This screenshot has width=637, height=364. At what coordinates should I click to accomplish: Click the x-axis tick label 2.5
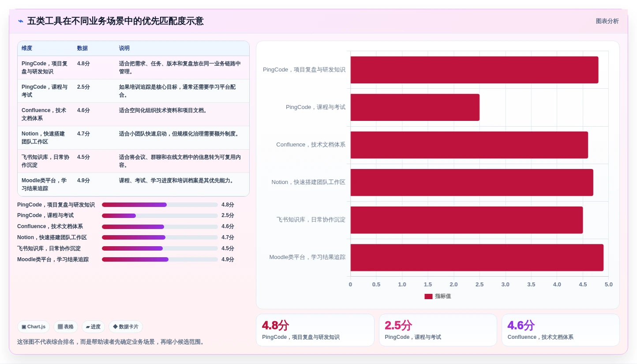480,285
